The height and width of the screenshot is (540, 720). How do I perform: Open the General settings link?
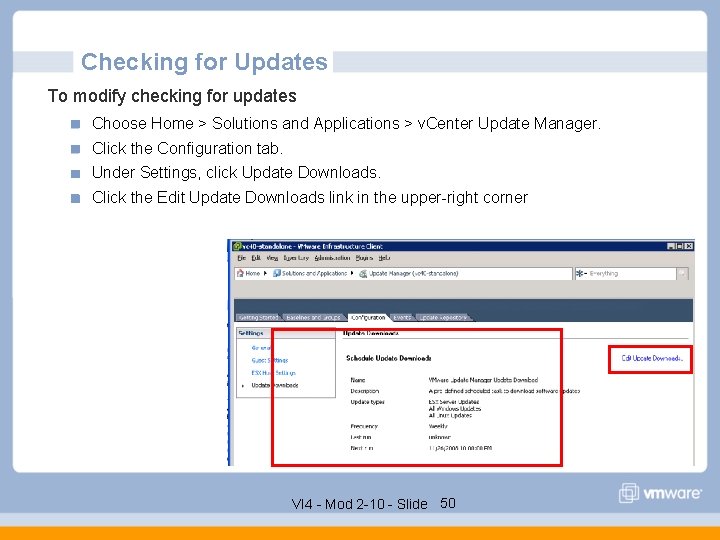pyautogui.click(x=261, y=348)
